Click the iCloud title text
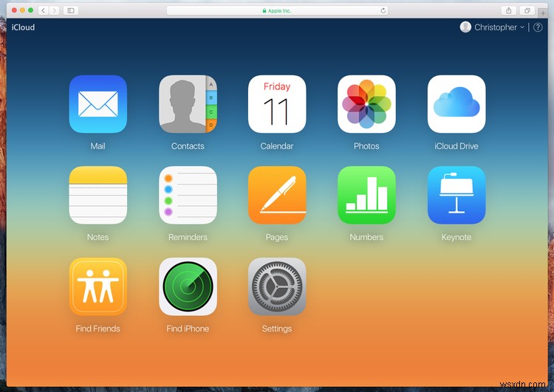The width and height of the screenshot is (554, 392). [x=23, y=27]
